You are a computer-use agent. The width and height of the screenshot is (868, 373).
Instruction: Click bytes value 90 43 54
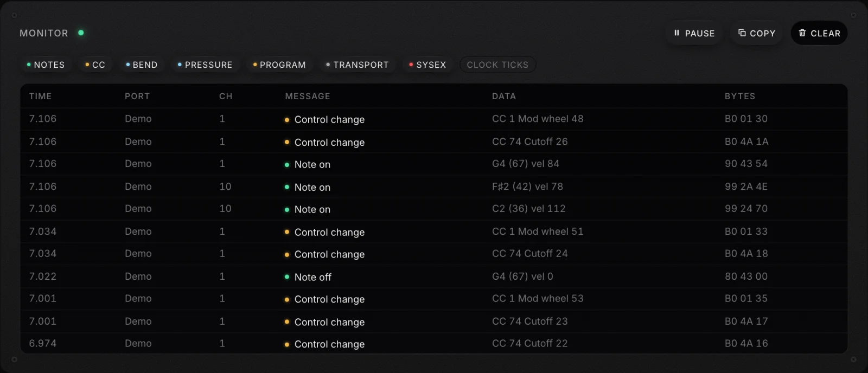tap(746, 164)
